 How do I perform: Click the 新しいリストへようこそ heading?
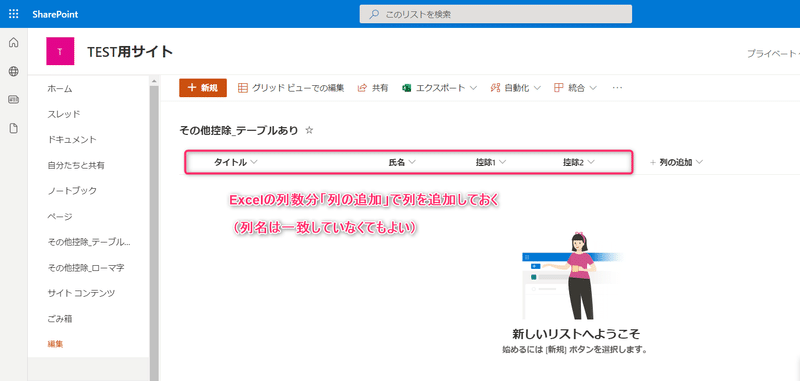pos(576,334)
